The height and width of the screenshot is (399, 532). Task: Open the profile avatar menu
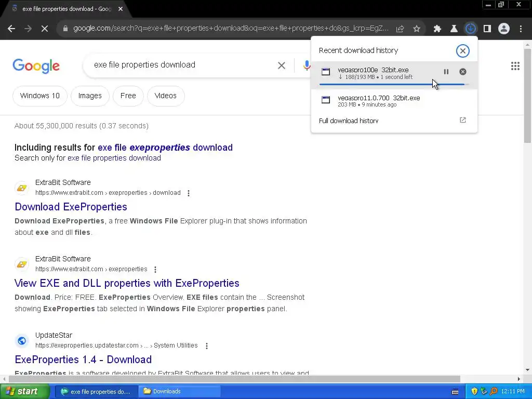click(x=504, y=29)
